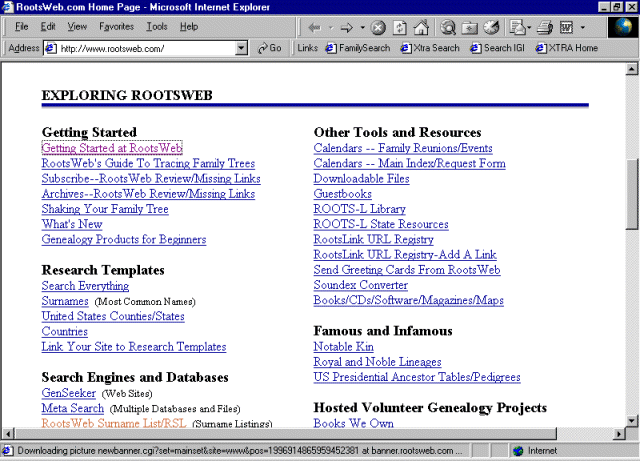The image size is (640, 461).
Task: Go to the Home page icon
Action: coord(421,27)
